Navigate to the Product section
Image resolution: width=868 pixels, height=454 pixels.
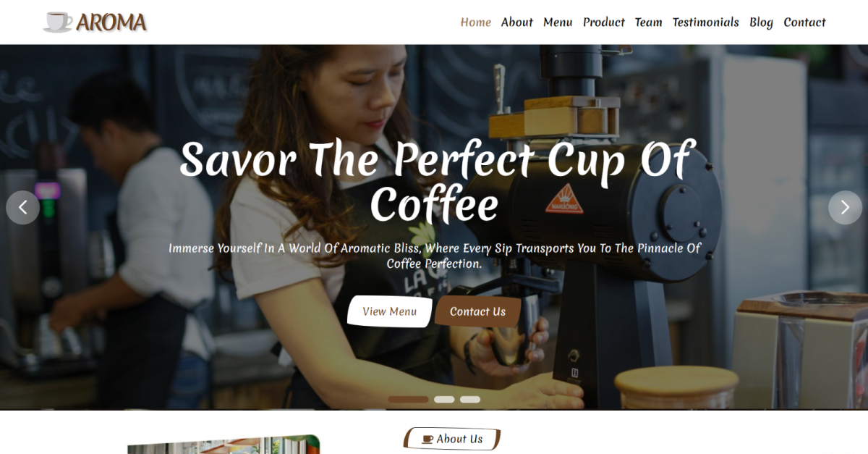click(x=604, y=22)
